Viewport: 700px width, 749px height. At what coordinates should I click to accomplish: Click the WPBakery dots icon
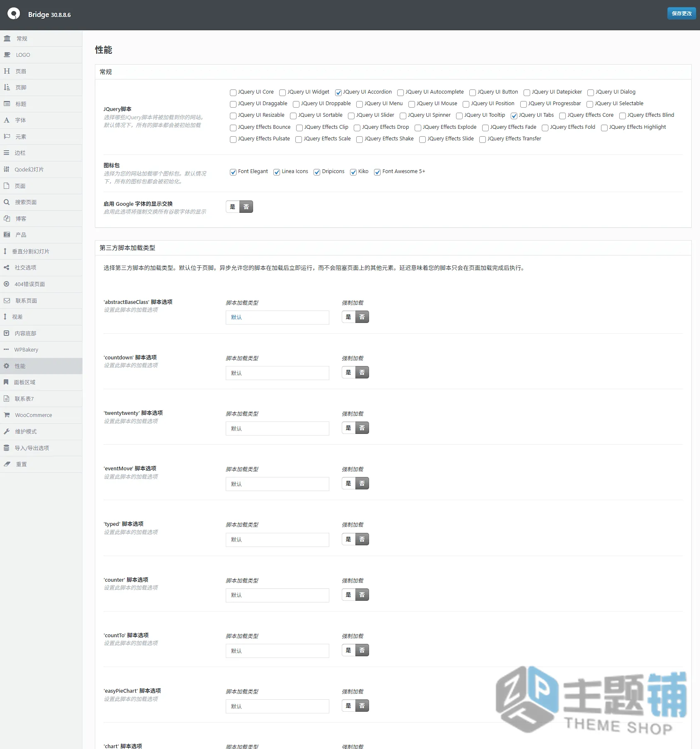[x=6, y=349]
